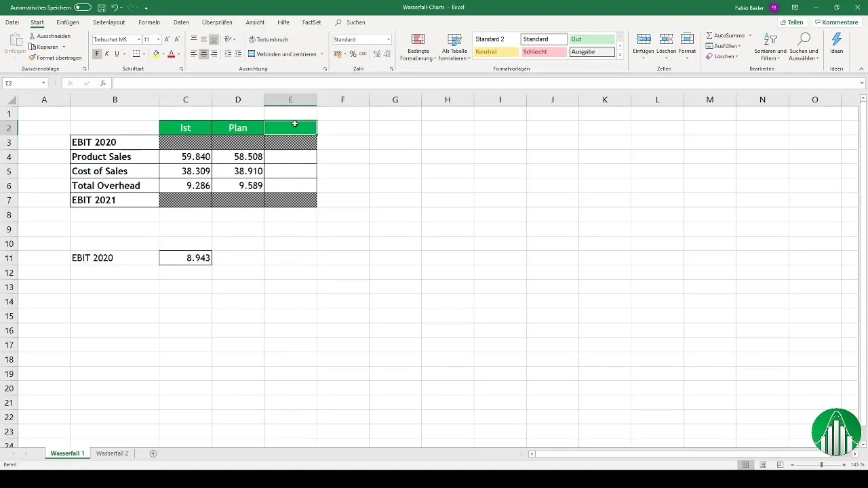
Task: Click the decrease decimal places icon
Action: click(387, 54)
